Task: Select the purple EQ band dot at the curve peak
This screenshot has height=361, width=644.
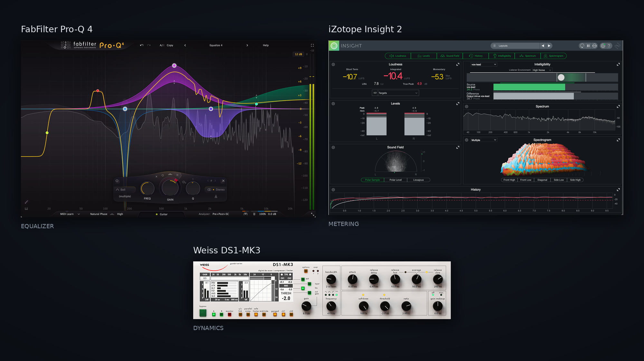Action: [x=174, y=65]
